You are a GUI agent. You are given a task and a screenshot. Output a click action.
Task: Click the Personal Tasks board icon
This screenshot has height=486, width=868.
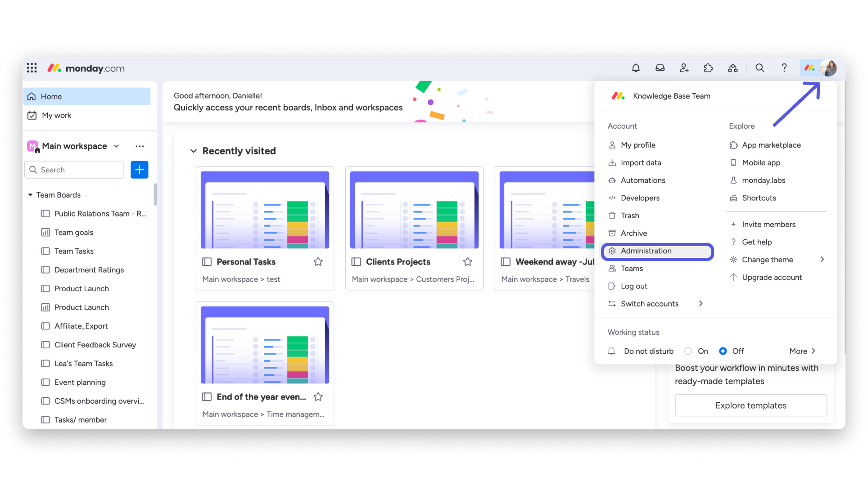(x=207, y=262)
